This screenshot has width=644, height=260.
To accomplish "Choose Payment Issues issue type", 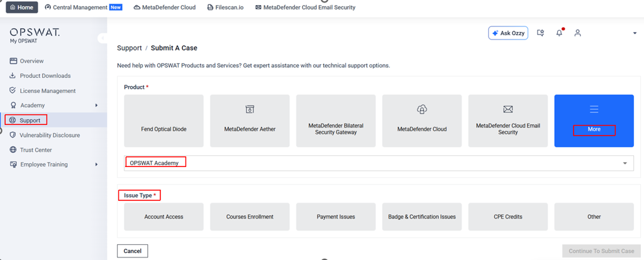I will (336, 217).
